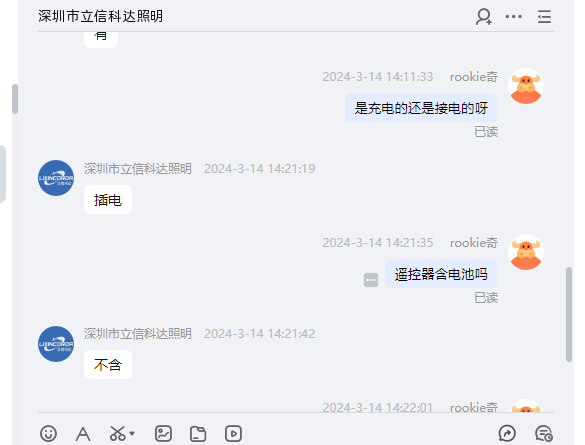585x445 pixels.
Task: Open the list panel icon in header
Action: pyautogui.click(x=544, y=17)
